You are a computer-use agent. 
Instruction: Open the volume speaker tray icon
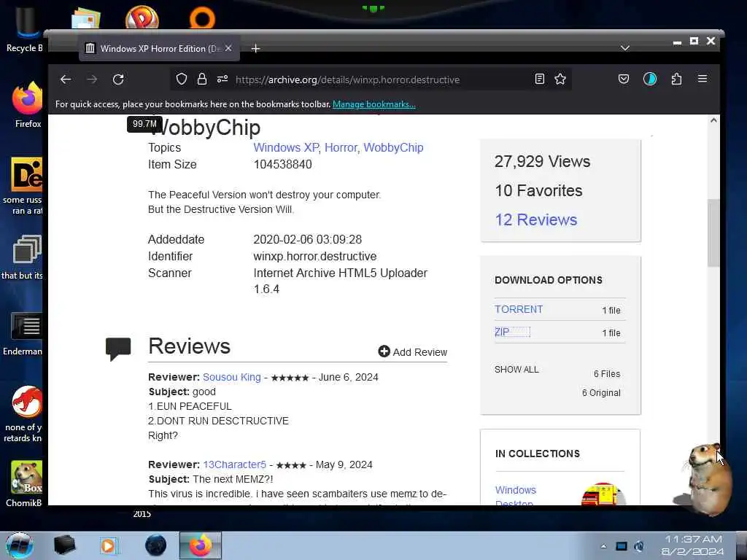coord(639,546)
